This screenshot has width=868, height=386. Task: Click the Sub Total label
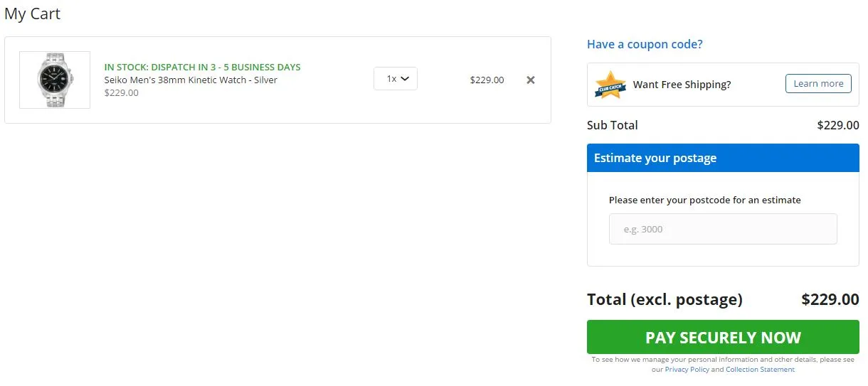pyautogui.click(x=612, y=125)
